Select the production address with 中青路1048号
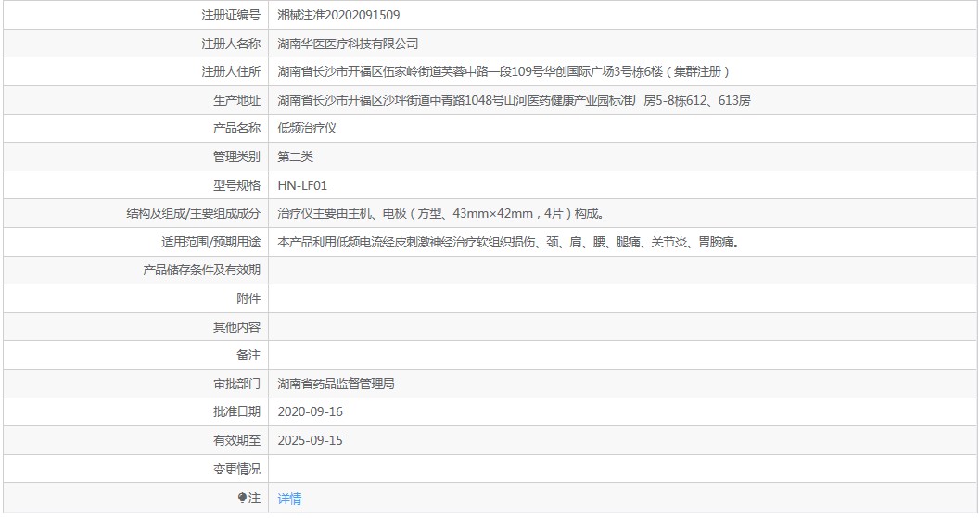This screenshot has width=980, height=518. coord(514,100)
